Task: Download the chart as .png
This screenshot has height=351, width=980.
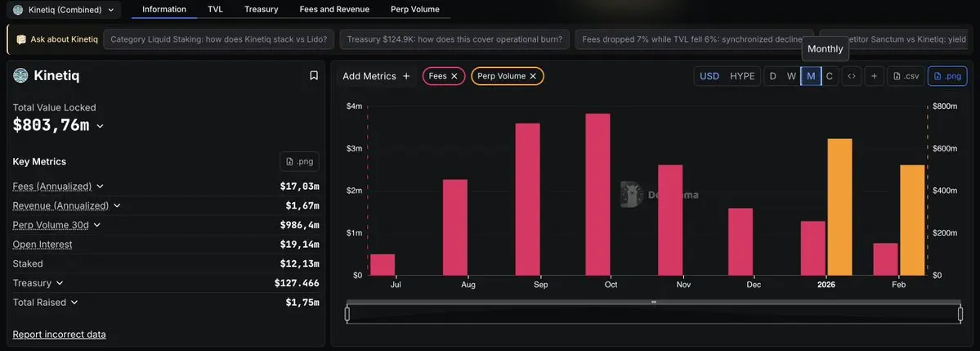Action: [x=946, y=76]
